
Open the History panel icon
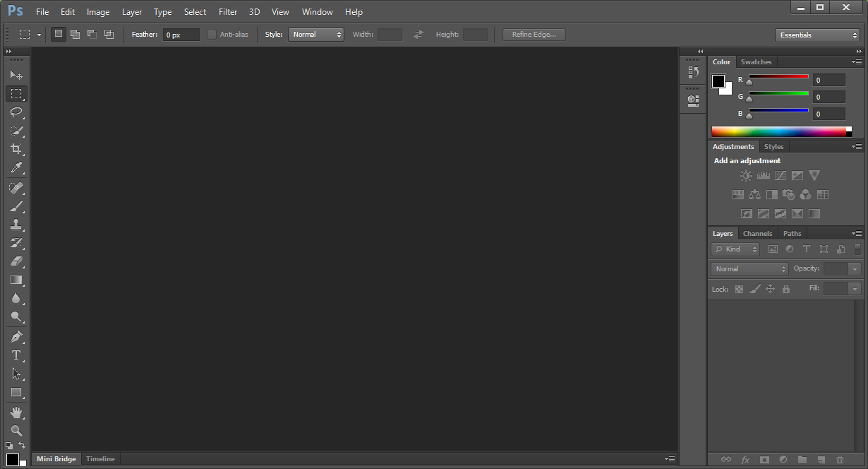[693, 72]
